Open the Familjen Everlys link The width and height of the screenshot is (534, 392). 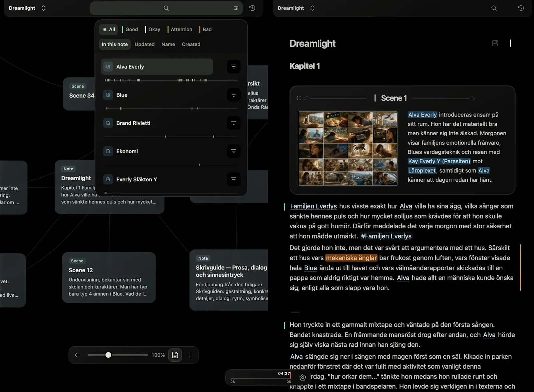click(x=313, y=206)
